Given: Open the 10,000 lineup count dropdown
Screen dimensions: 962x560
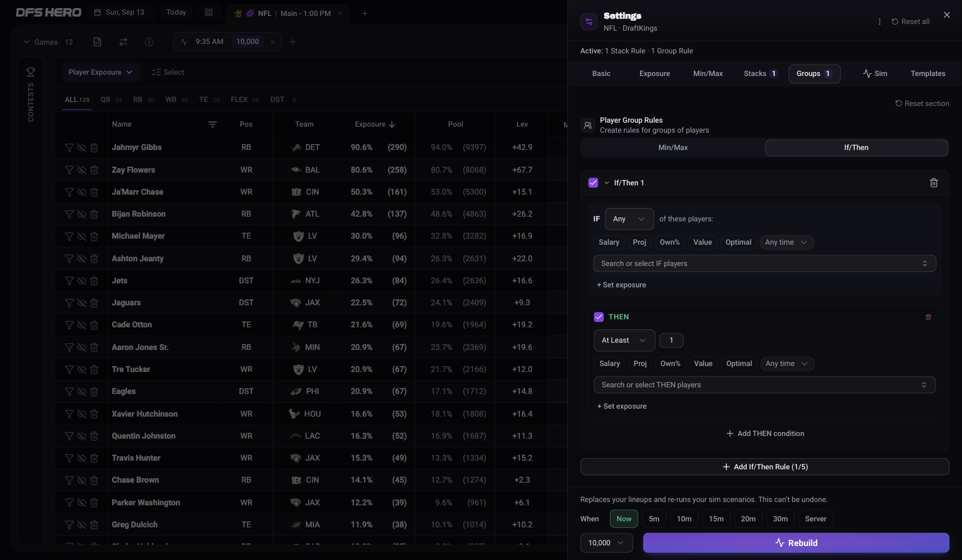Looking at the screenshot, I should coord(606,543).
